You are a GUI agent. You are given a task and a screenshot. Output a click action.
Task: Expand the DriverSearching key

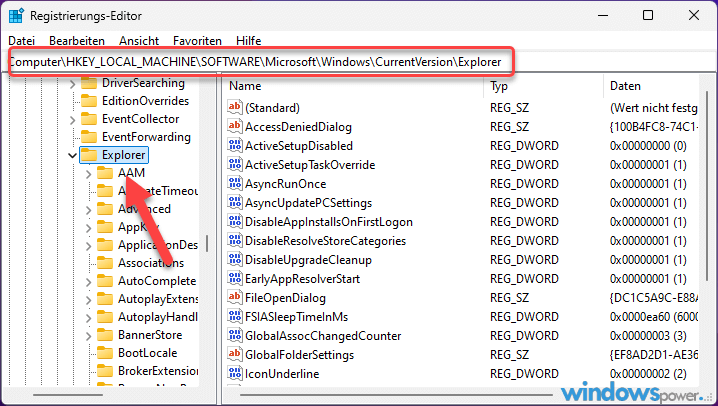click(72, 84)
